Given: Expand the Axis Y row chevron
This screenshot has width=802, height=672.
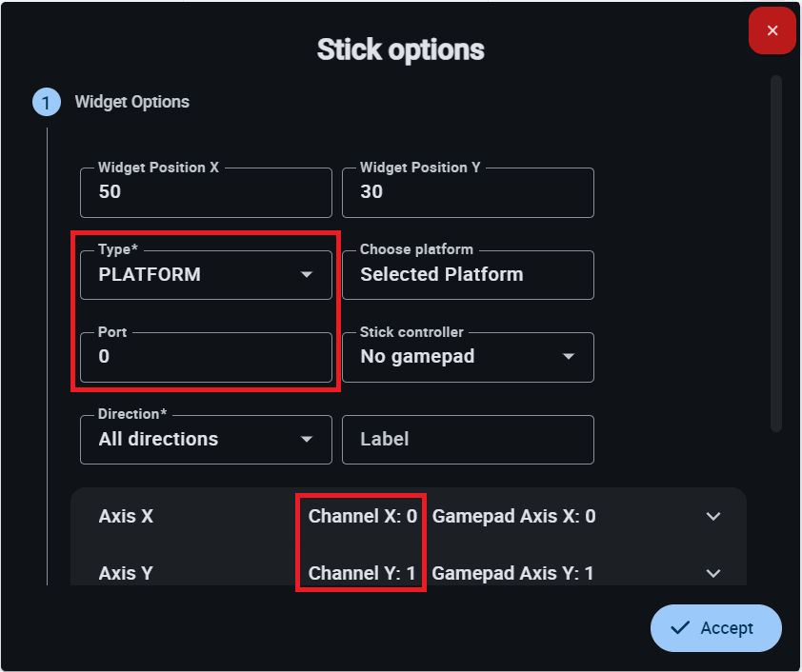Looking at the screenshot, I should 713,573.
